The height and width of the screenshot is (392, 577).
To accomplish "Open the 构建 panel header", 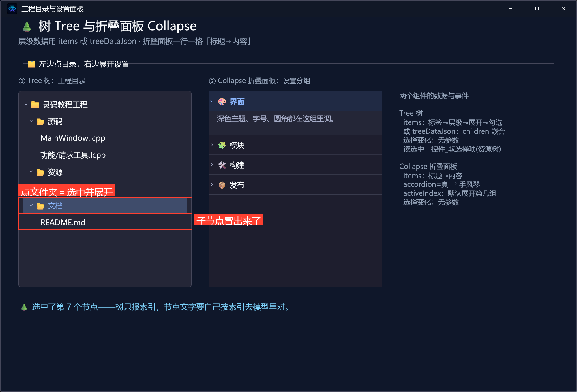I will 295,165.
